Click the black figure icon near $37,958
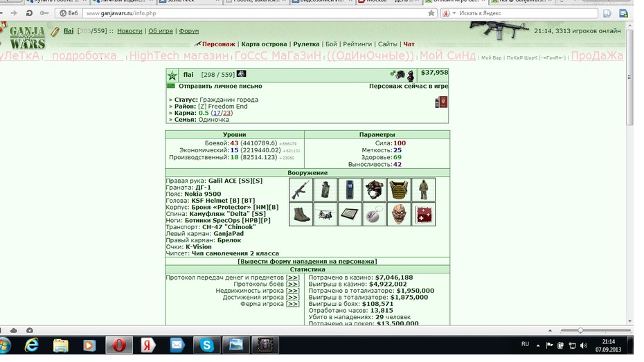This screenshot has height=362, width=644. (411, 75)
